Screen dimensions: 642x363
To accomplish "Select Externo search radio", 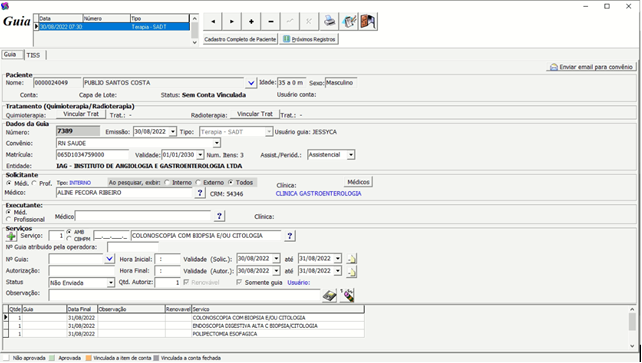I will coord(198,183).
